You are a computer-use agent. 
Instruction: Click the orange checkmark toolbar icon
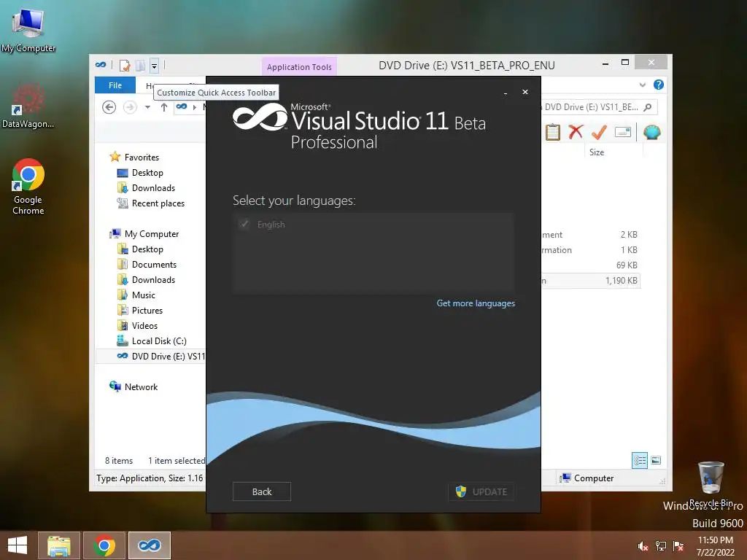point(599,132)
